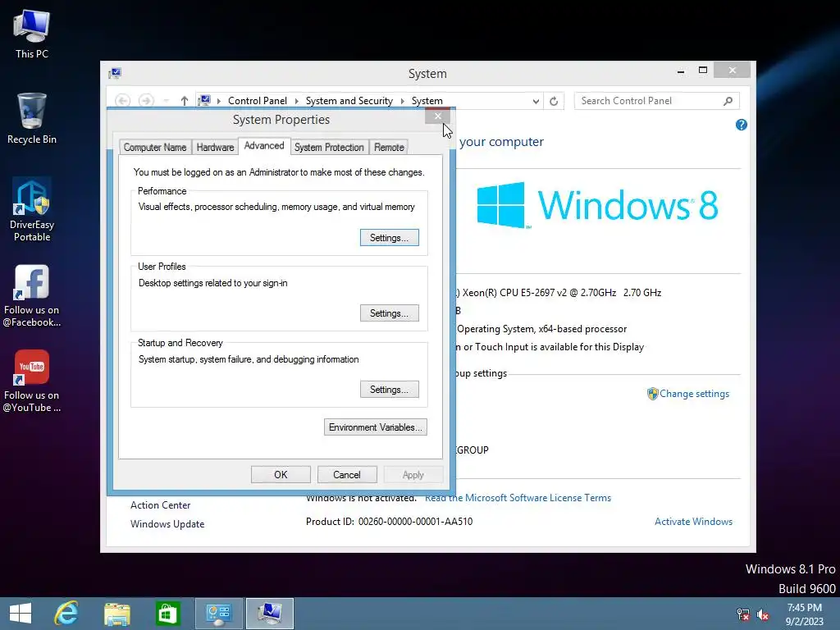Viewport: 840px width, 630px height.
Task: Switch to the Remote tab
Action: pos(389,148)
